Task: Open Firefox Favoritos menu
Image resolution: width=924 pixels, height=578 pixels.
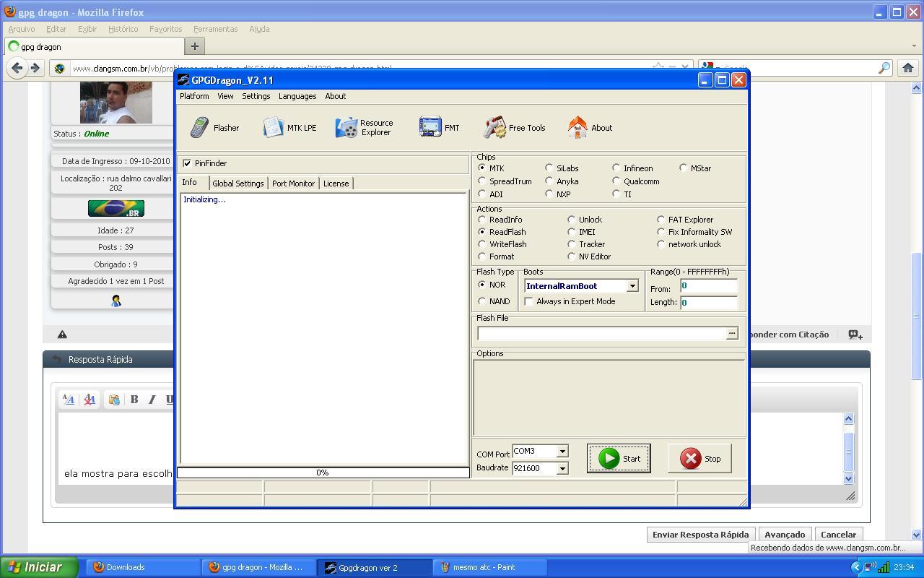Action: point(165,29)
